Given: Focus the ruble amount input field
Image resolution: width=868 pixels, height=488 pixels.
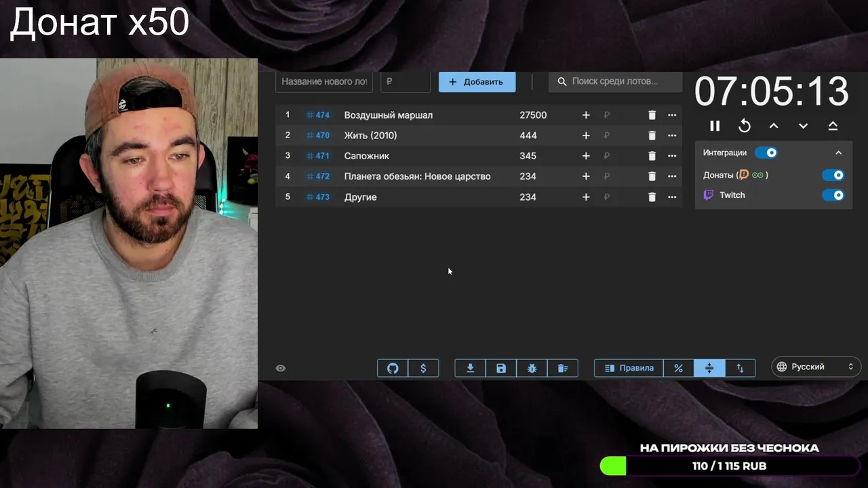Looking at the screenshot, I should coord(406,81).
